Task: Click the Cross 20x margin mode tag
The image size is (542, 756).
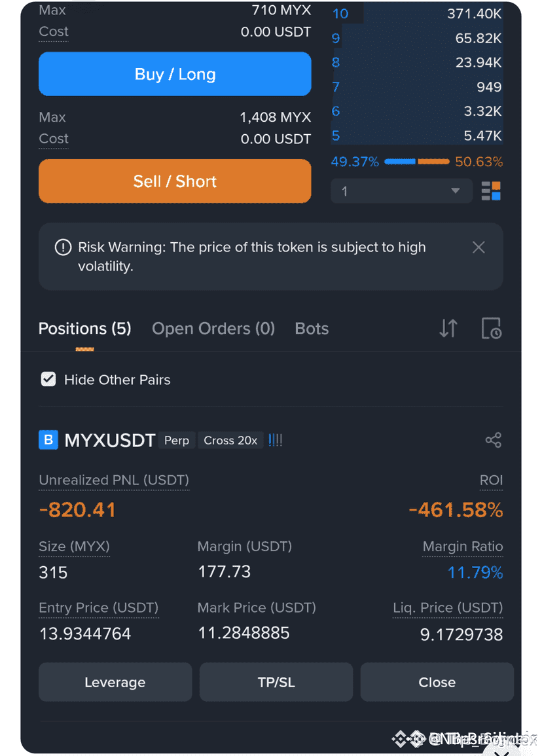Action: click(x=230, y=441)
